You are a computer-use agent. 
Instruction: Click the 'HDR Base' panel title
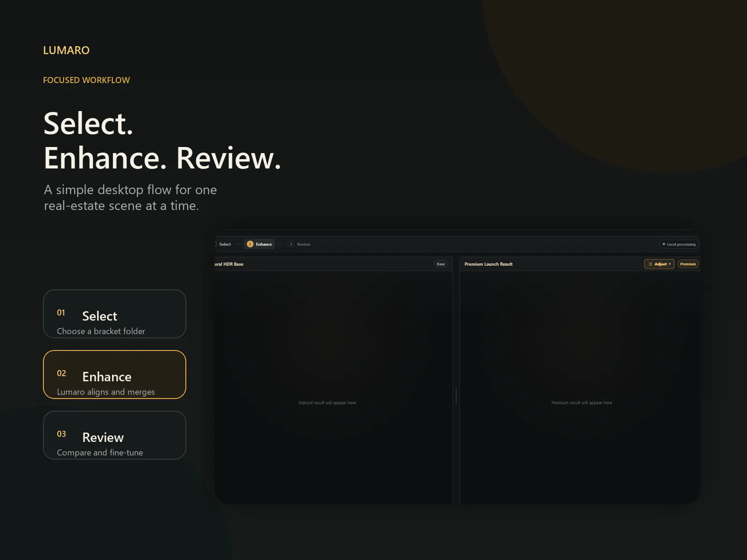pos(229,264)
